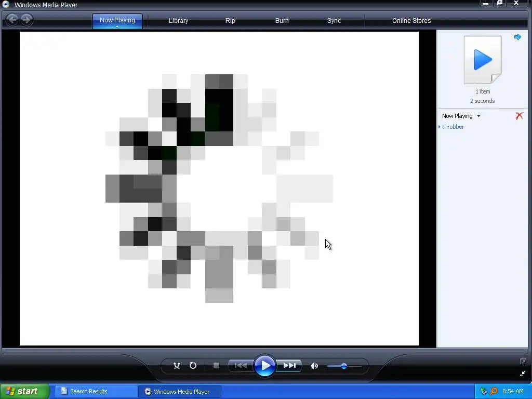
Task: Open the Windows Start menu
Action: pos(25,392)
